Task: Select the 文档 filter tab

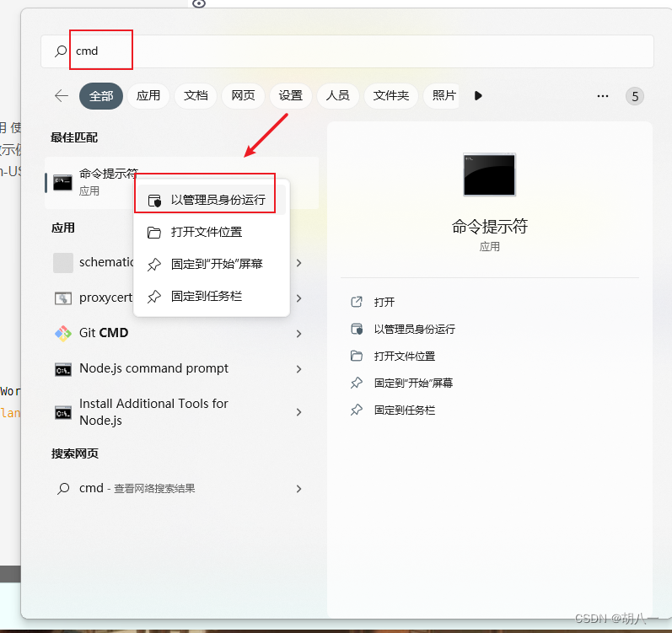Action: coord(196,95)
